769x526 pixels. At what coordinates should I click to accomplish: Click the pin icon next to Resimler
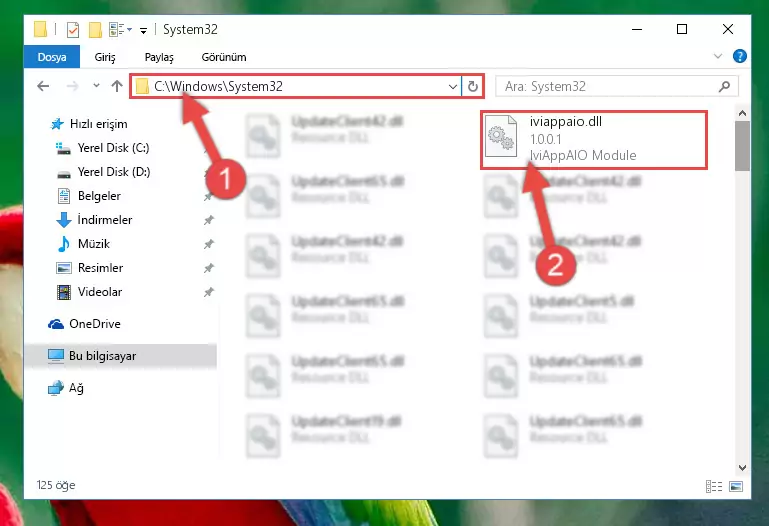[x=208, y=268]
